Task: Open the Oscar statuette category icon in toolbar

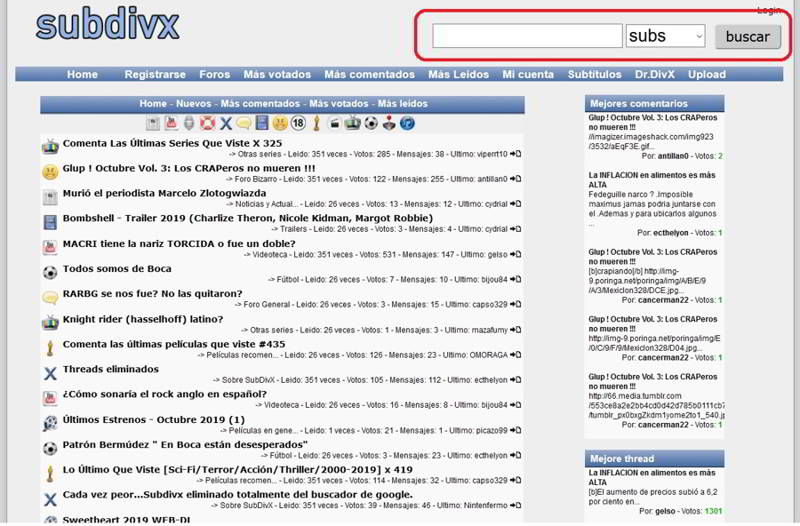Action: point(315,124)
